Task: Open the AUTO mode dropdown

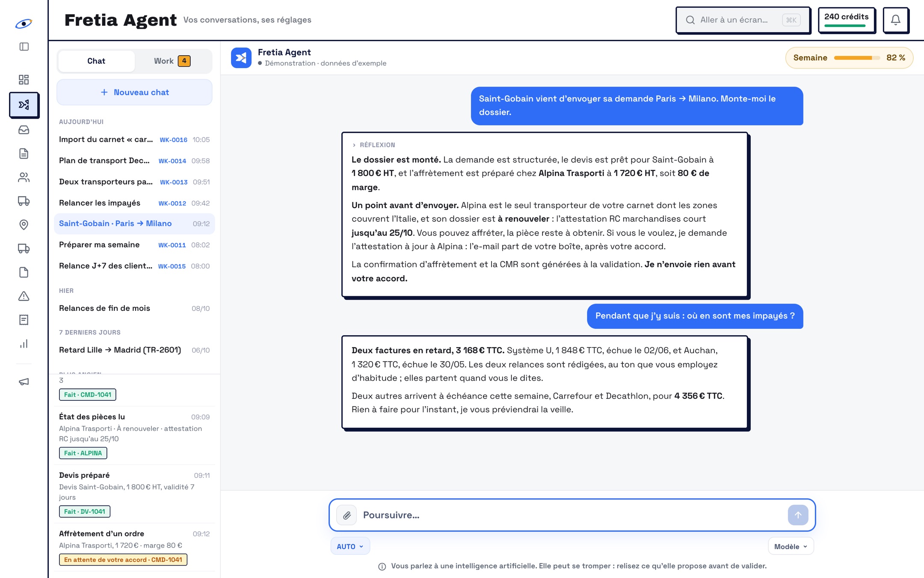Action: [x=350, y=546]
